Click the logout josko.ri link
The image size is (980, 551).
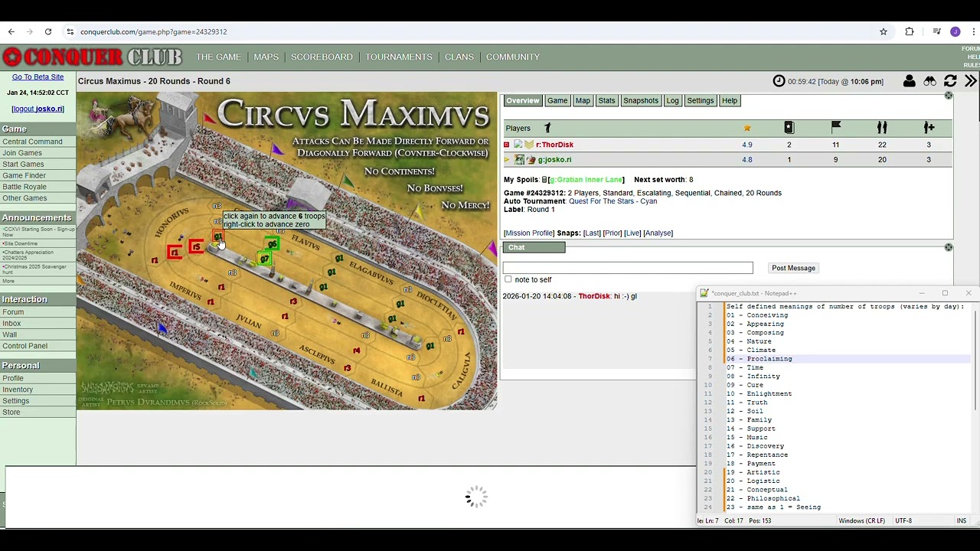[x=38, y=109]
